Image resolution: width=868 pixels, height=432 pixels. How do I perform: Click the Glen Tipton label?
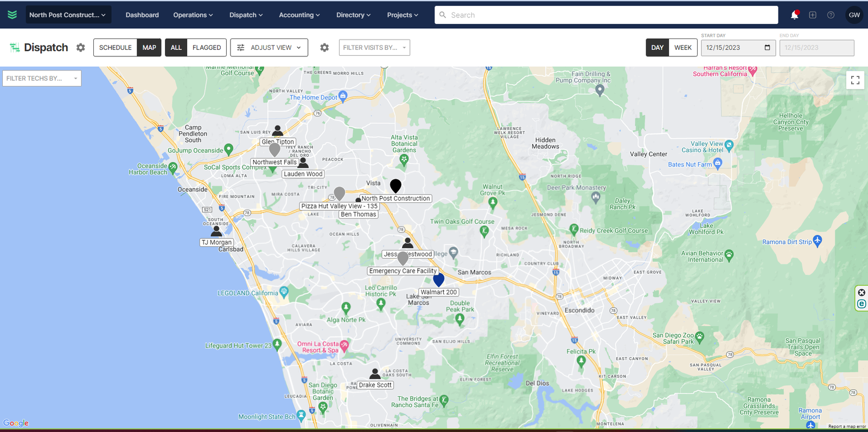pyautogui.click(x=278, y=142)
